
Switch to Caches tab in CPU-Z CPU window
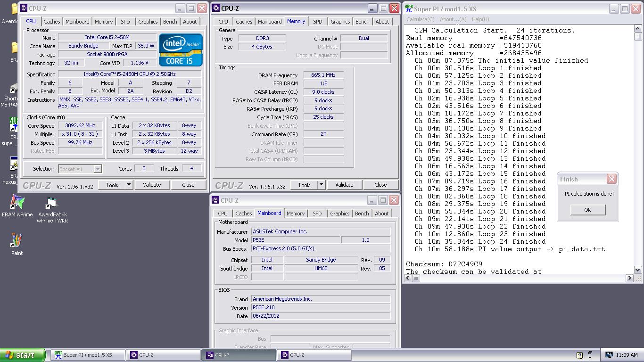tap(52, 22)
